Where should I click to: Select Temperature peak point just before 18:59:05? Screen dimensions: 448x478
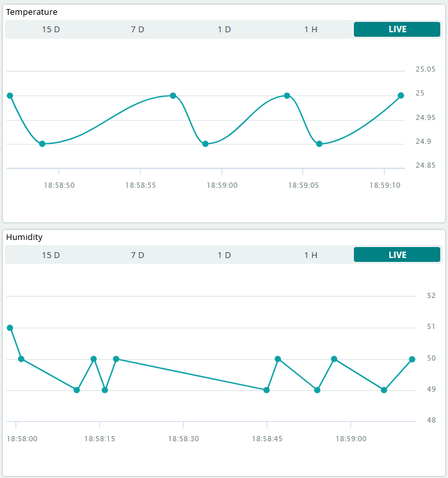point(287,95)
